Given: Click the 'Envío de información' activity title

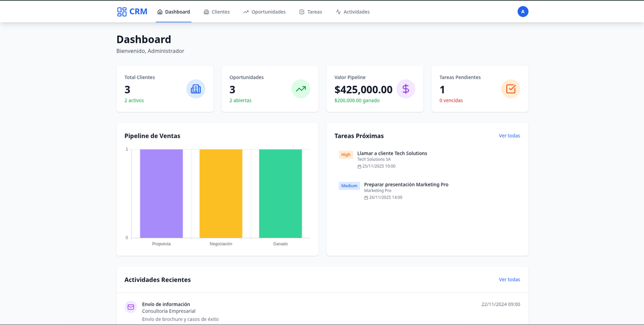Looking at the screenshot, I should (166, 304).
